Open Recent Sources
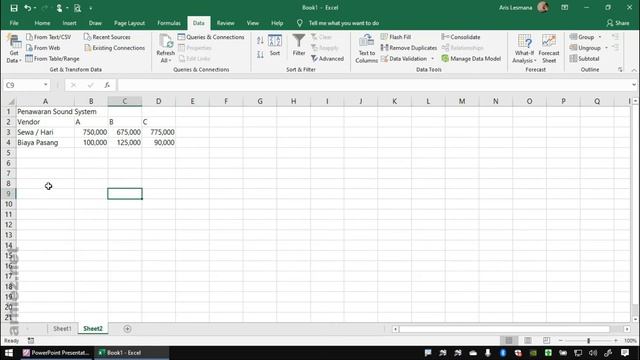The image size is (640, 360). tap(107, 37)
